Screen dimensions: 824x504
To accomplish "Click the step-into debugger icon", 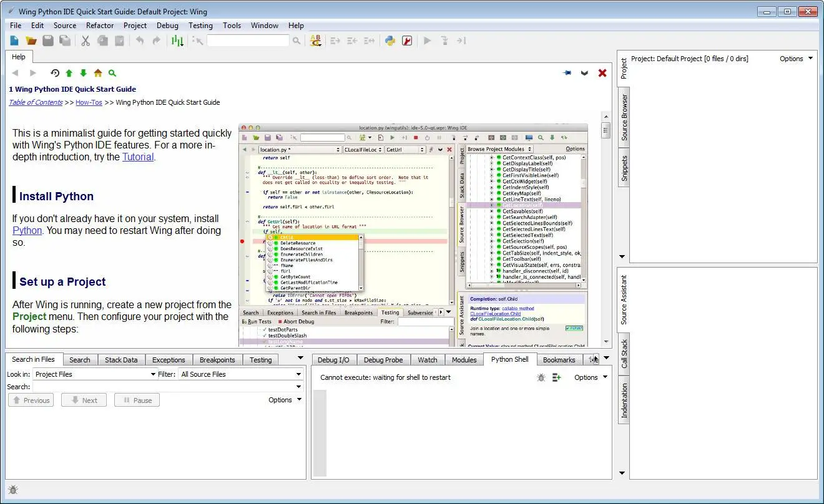I will (x=444, y=41).
